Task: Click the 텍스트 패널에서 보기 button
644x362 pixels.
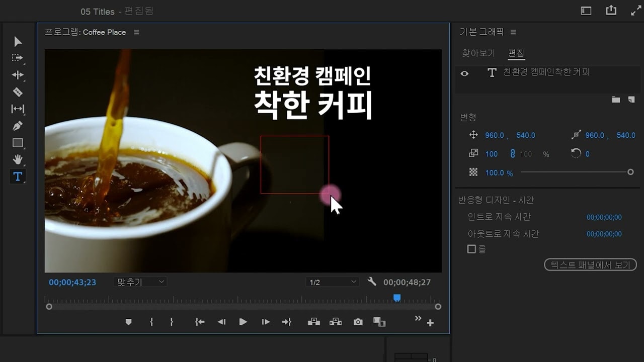Action: (590, 265)
